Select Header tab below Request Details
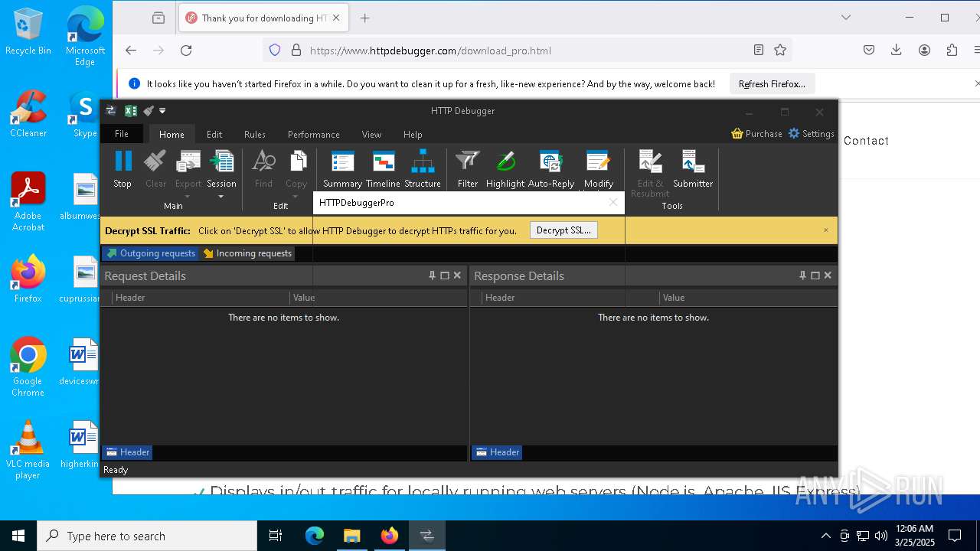Viewport: 980px width, 551px height. tap(128, 452)
